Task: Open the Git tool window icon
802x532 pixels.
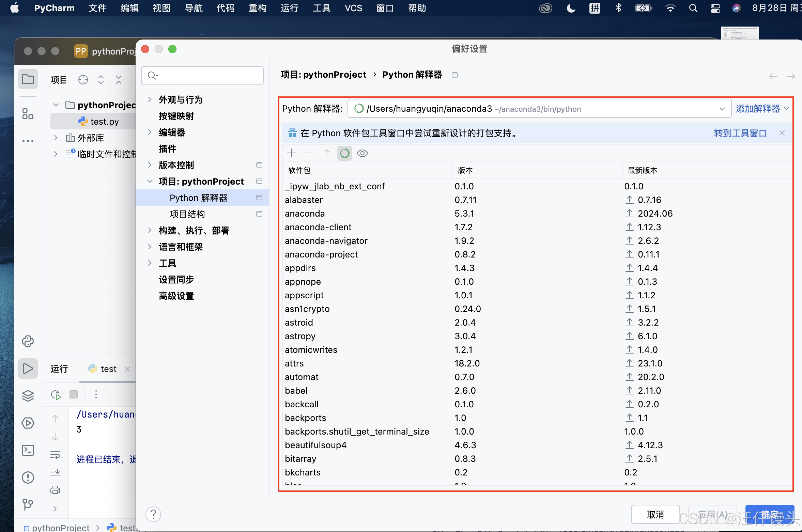Action: point(28,505)
